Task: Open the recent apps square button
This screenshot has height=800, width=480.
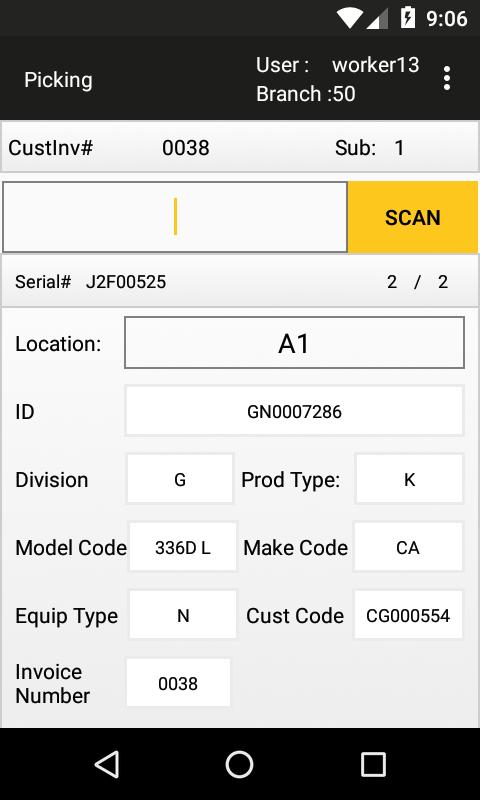Action: point(373,764)
